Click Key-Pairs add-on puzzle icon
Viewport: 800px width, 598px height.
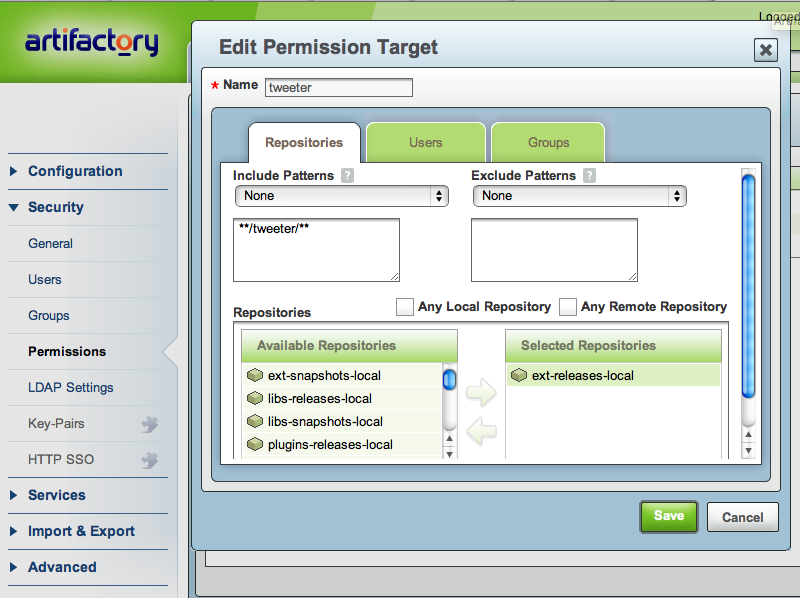[149, 424]
